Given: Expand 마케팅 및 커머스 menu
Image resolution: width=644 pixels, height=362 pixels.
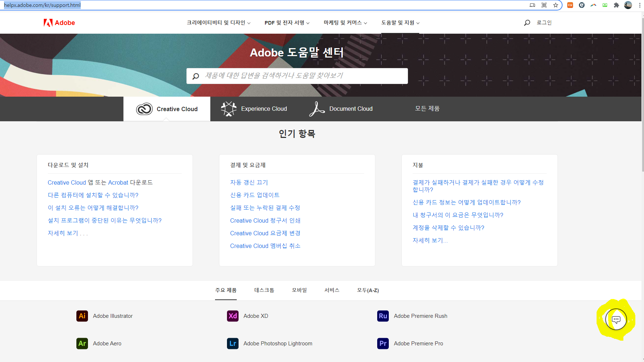Looking at the screenshot, I should coord(345,23).
